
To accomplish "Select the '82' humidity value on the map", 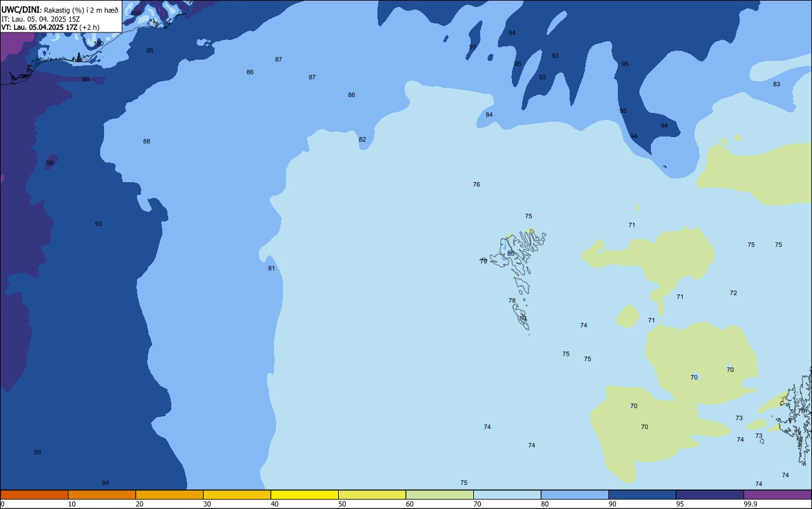I will [x=362, y=140].
